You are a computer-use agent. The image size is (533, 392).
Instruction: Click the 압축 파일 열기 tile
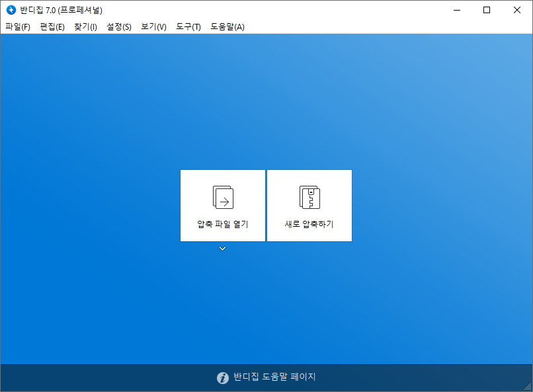[223, 206]
